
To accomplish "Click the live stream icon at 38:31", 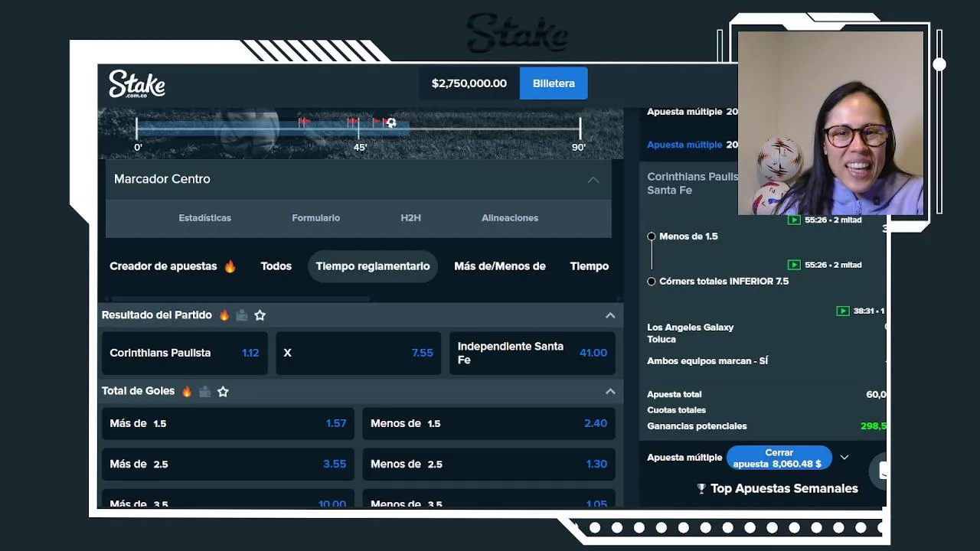I will click(x=843, y=311).
